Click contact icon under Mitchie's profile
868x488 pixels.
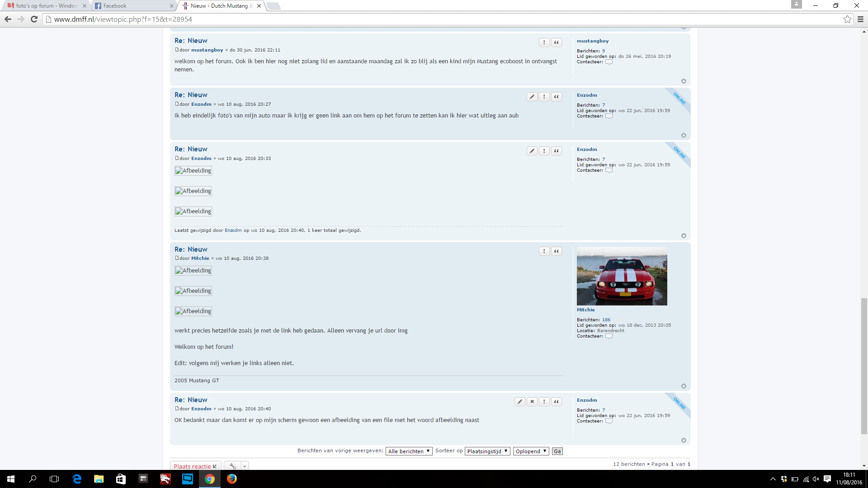pos(609,336)
